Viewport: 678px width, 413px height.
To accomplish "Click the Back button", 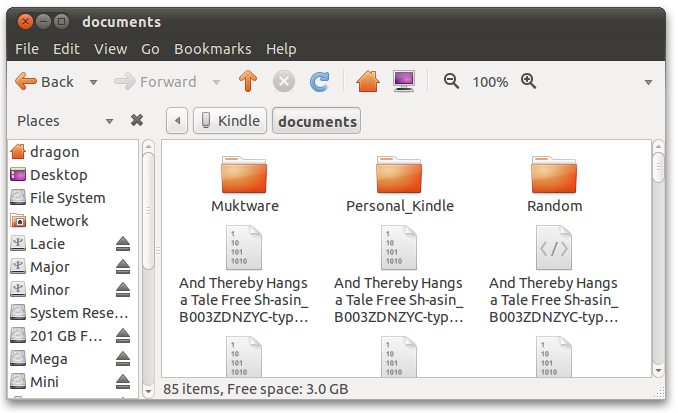I will [46, 82].
